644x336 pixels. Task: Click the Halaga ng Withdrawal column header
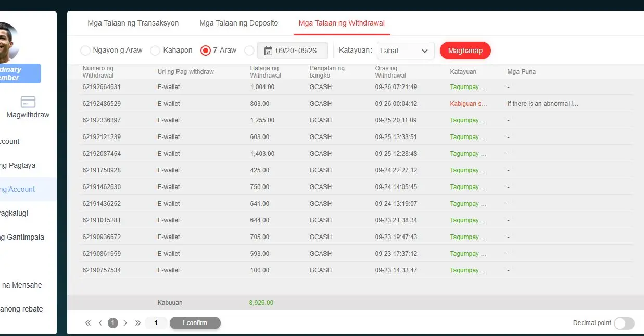(266, 72)
